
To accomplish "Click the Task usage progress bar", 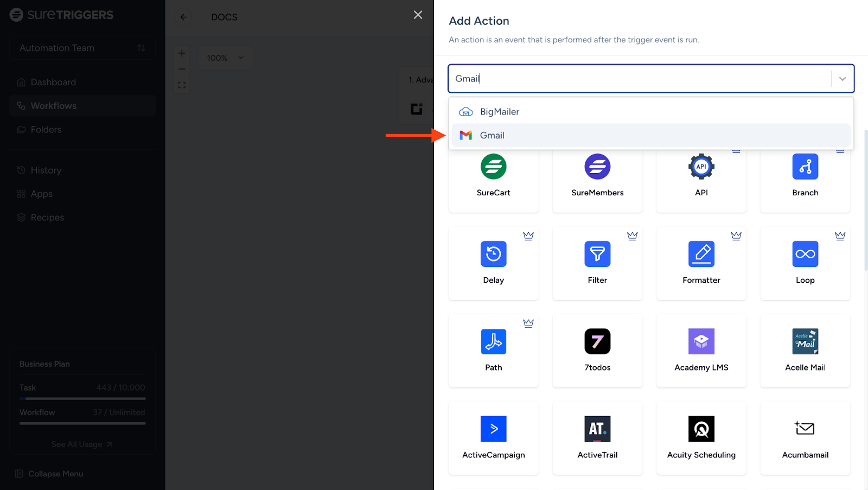I will 82,398.
